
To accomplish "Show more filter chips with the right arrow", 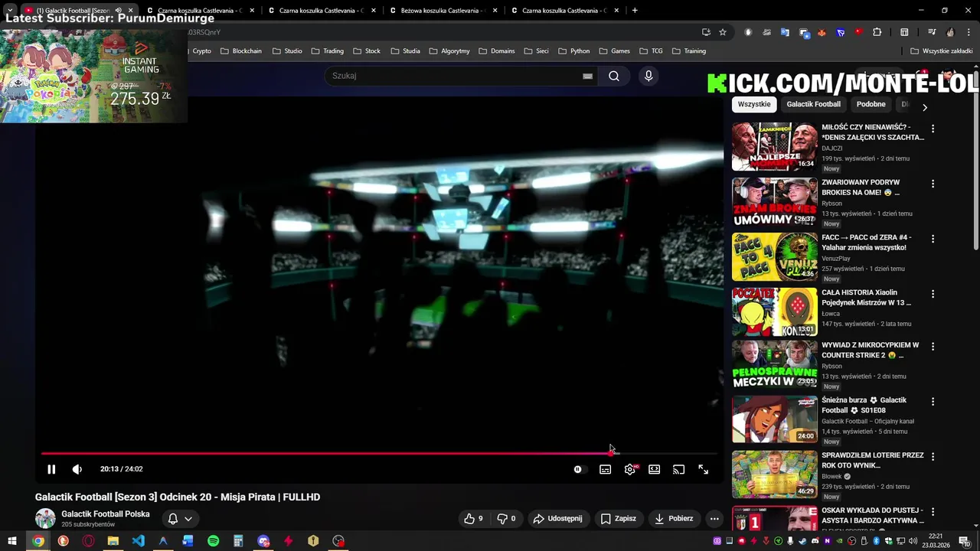I will click(924, 107).
